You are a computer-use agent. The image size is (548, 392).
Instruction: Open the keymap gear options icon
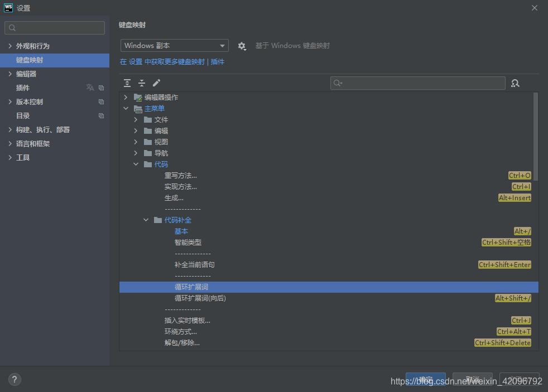click(242, 46)
